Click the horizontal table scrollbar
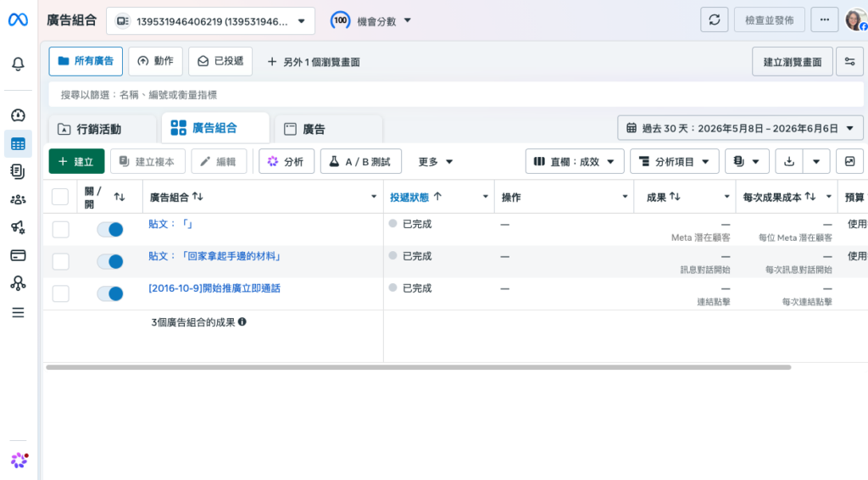 pos(419,367)
